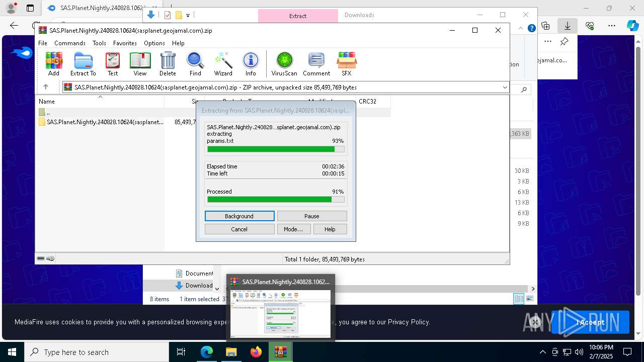Open the Info toolbar icon

[251, 64]
